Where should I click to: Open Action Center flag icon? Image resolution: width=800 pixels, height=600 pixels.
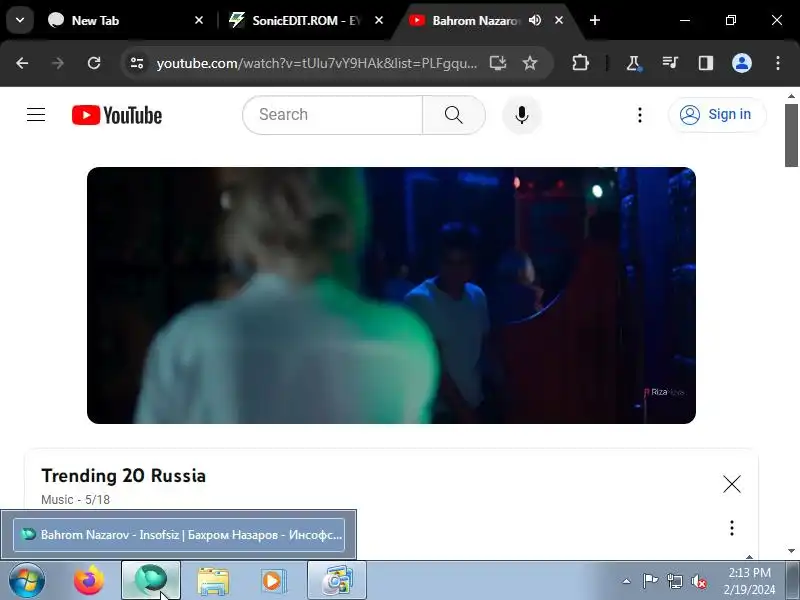click(651, 581)
